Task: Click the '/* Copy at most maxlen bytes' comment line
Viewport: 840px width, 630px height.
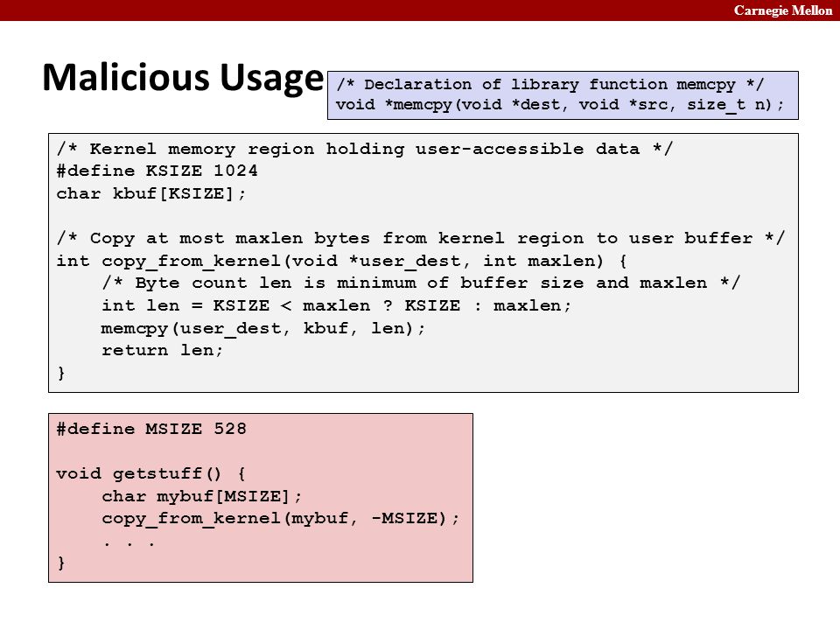Action: [x=421, y=238]
